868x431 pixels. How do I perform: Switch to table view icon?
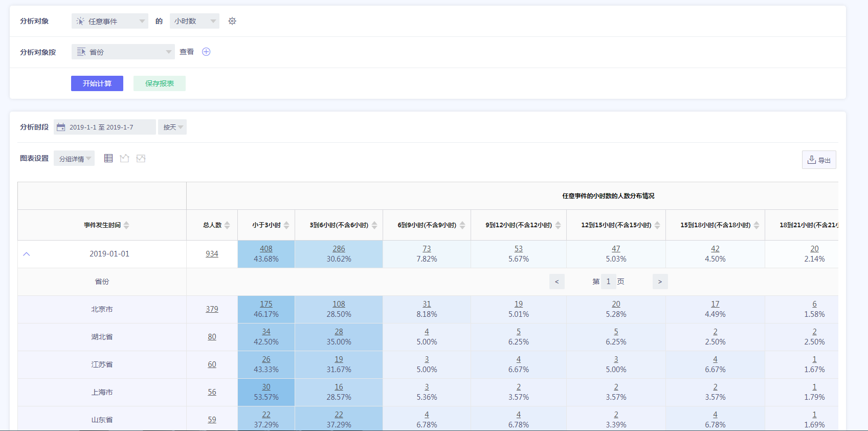coord(108,158)
